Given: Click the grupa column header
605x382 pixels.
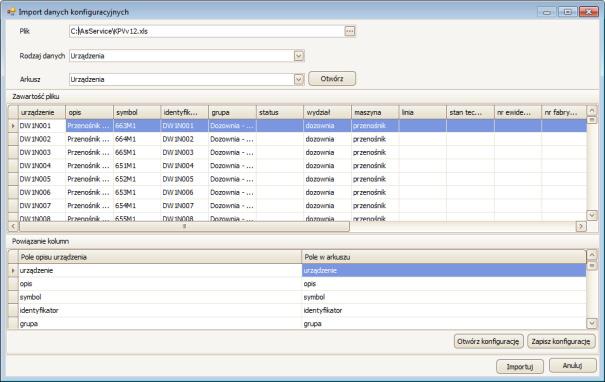Looking at the screenshot, I should (x=232, y=112).
